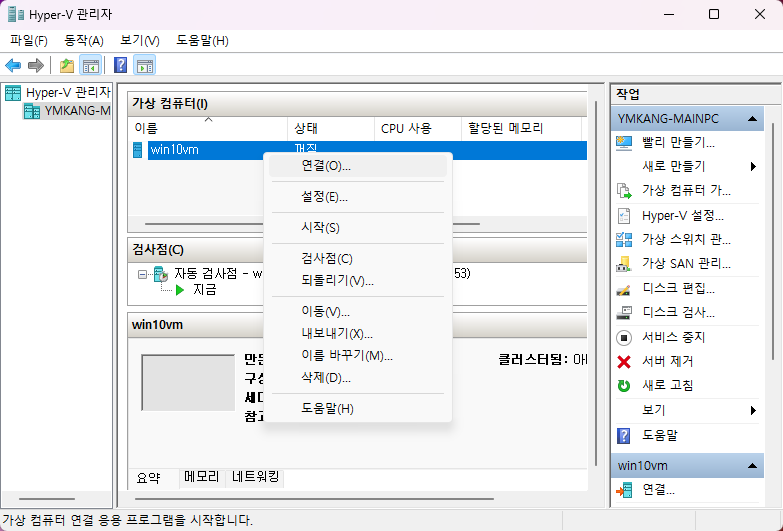Click the Forward arrow toolbar icon
Screen dimensions: 783x531
pos(35,65)
